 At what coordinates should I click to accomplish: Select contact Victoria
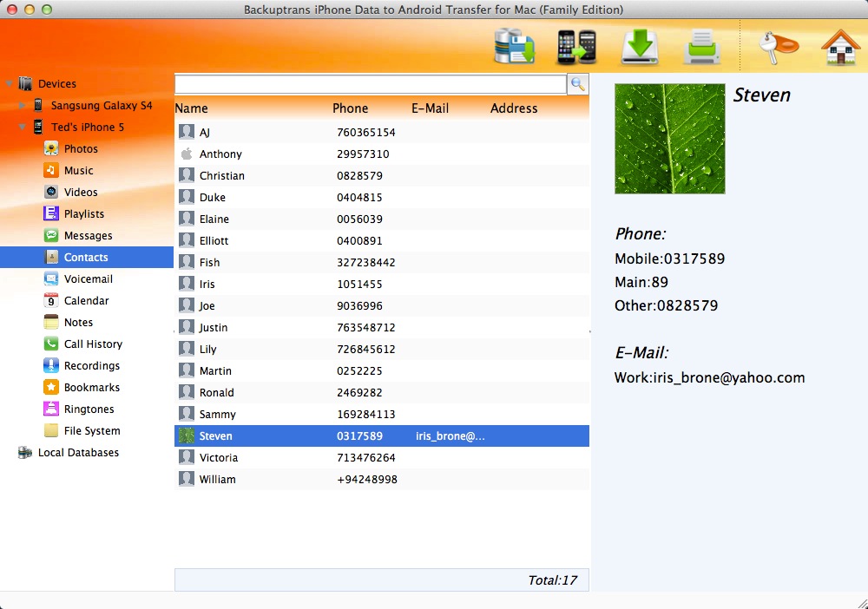pos(382,457)
